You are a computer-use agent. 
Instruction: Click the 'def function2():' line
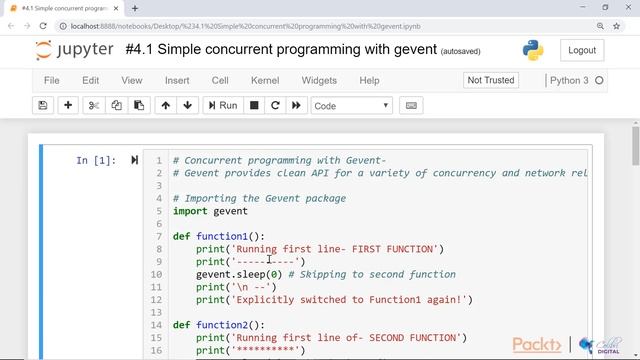(x=219, y=325)
